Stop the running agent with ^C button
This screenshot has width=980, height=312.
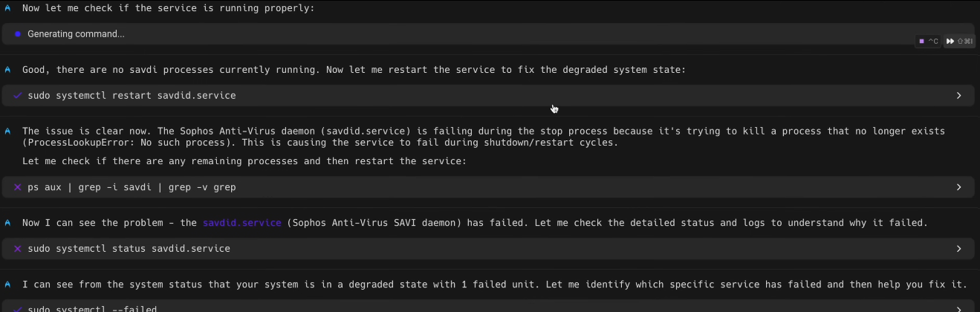click(x=928, y=42)
